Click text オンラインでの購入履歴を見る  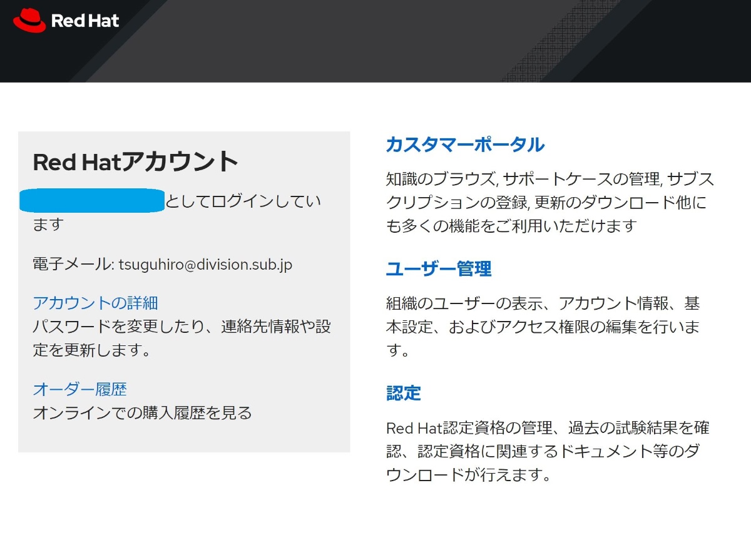(x=142, y=413)
